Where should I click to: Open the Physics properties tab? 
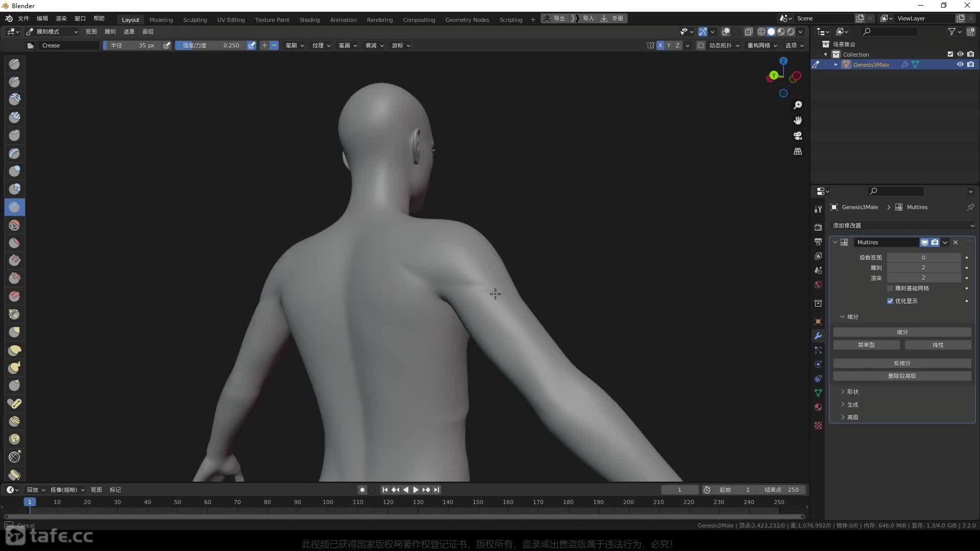(818, 364)
